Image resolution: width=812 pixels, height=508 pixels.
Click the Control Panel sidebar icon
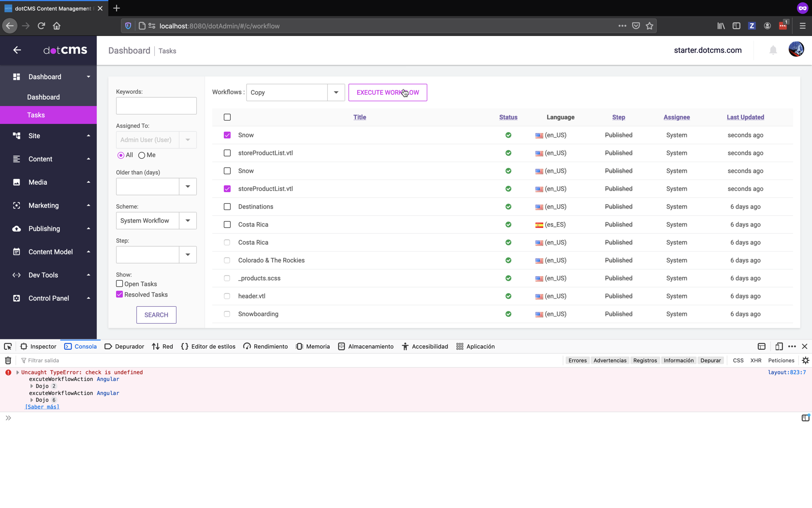16,299
